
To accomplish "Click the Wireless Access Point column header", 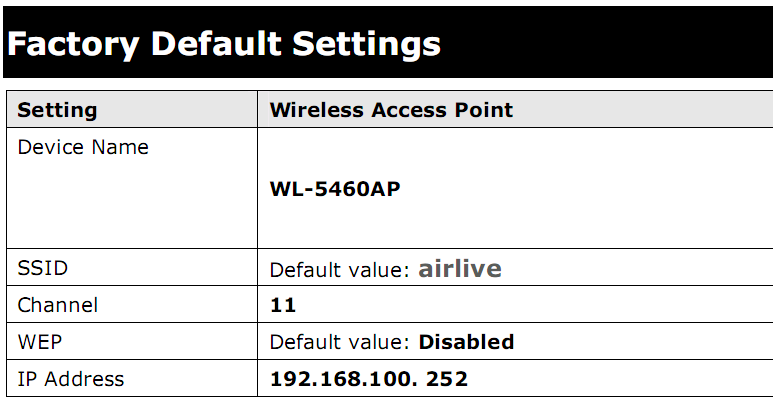I will tap(391, 109).
